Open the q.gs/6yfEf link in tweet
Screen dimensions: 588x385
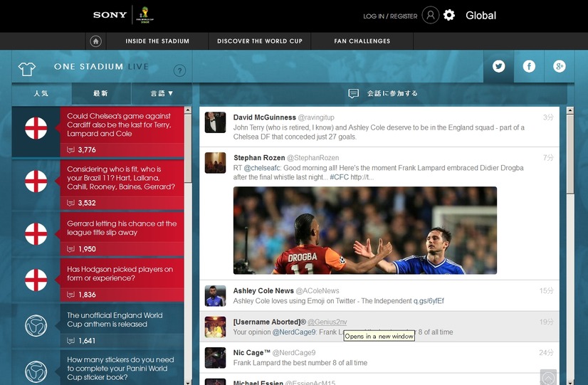click(x=429, y=301)
